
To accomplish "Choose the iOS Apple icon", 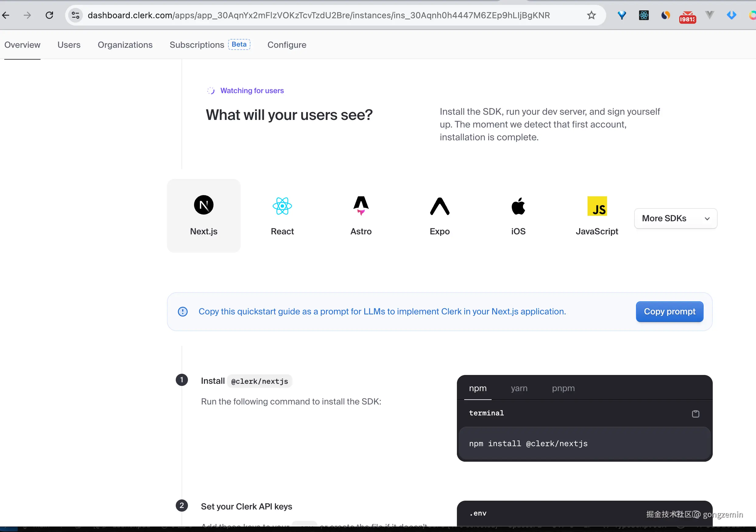I will 518,206.
